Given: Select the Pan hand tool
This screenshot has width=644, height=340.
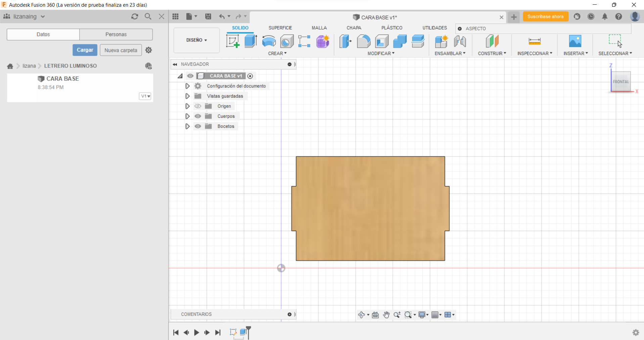Looking at the screenshot, I should click(x=386, y=314).
